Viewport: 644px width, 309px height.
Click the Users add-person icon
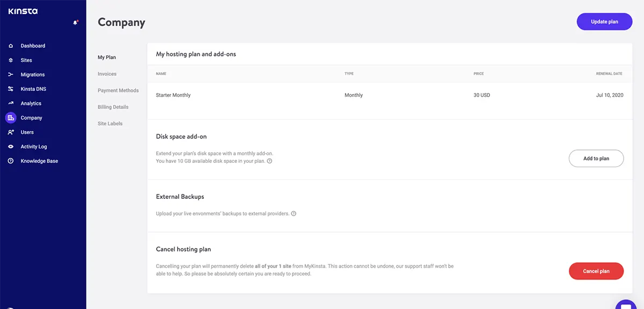tap(11, 132)
